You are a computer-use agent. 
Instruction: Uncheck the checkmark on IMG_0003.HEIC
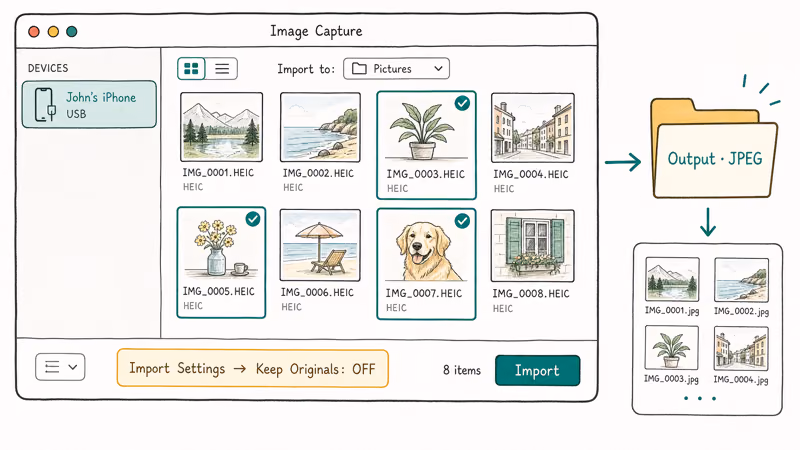pos(462,104)
